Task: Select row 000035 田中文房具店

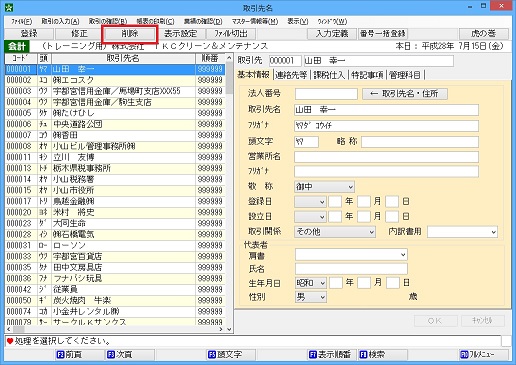Action: [115, 267]
